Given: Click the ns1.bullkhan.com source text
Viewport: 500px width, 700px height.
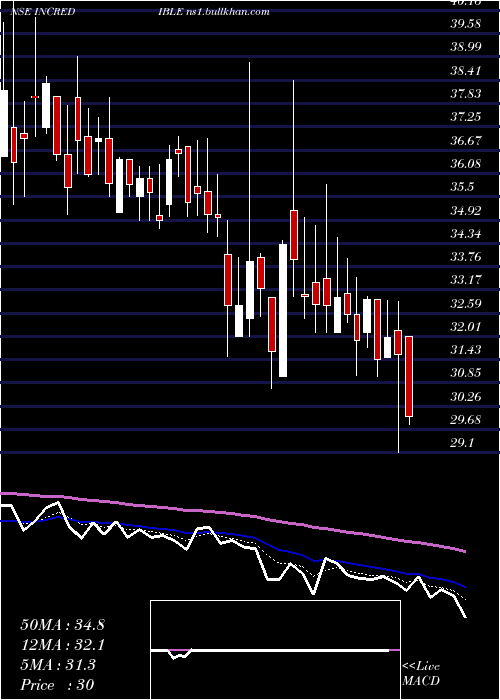Looking at the screenshot, I should 227,11.
